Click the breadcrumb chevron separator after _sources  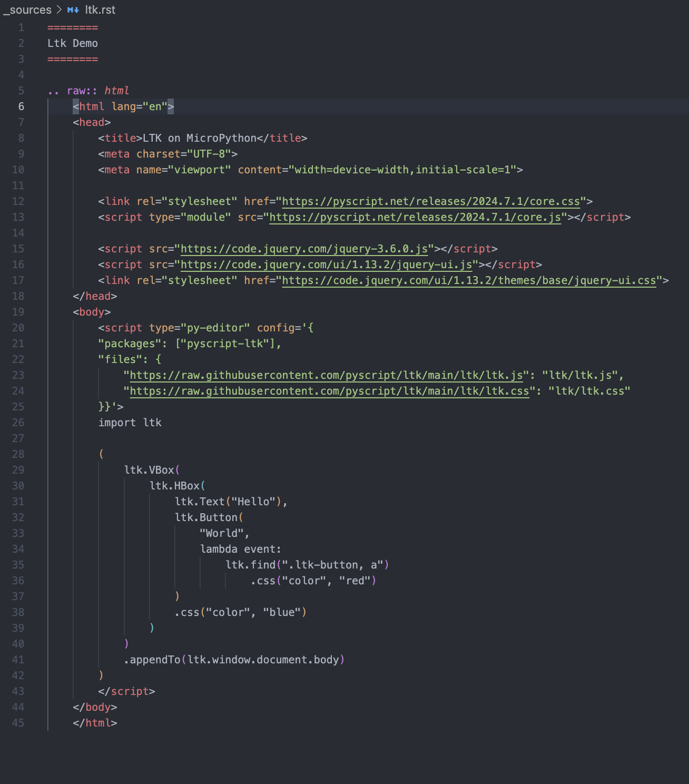tap(60, 10)
